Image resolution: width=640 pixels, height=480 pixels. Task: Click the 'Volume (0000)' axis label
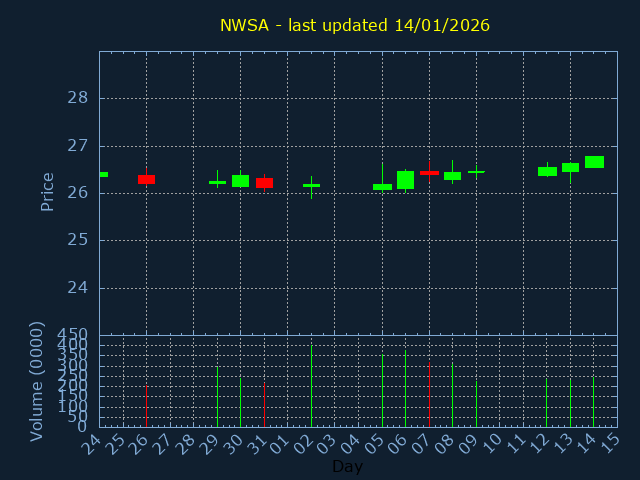point(36,382)
